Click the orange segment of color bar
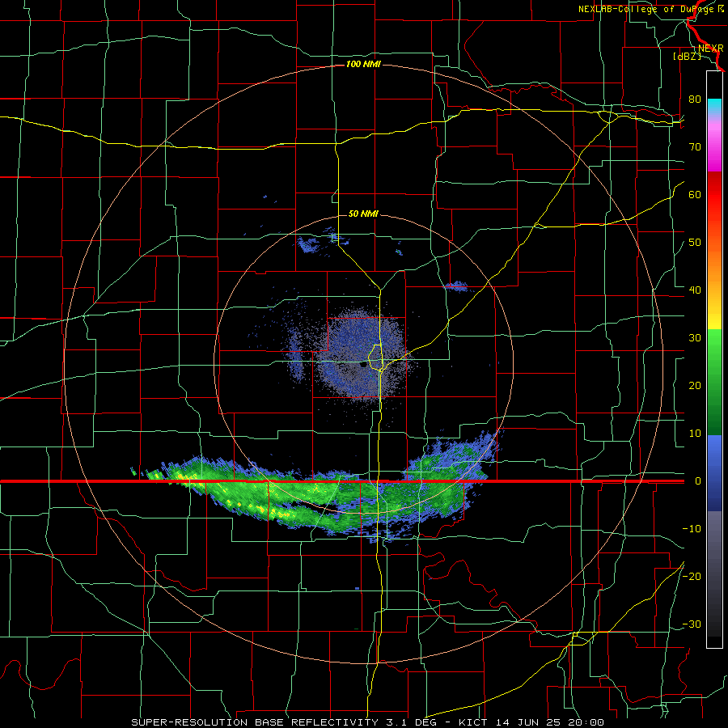 [714, 265]
